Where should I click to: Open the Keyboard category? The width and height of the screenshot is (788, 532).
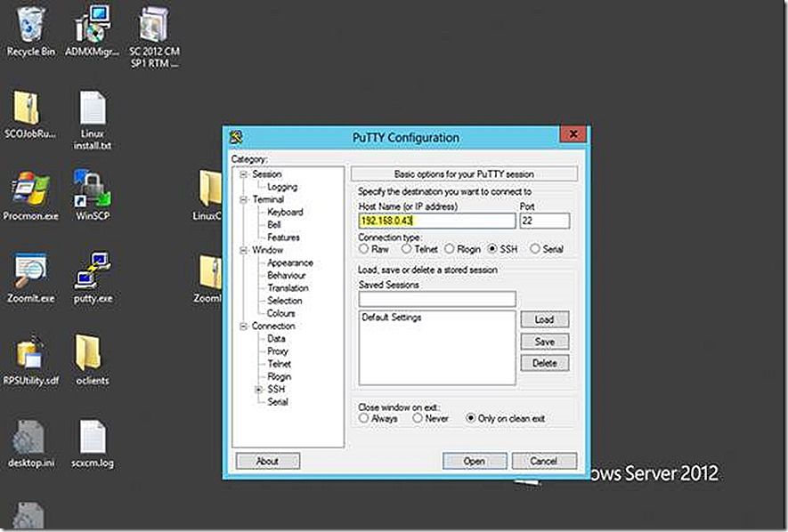[285, 212]
